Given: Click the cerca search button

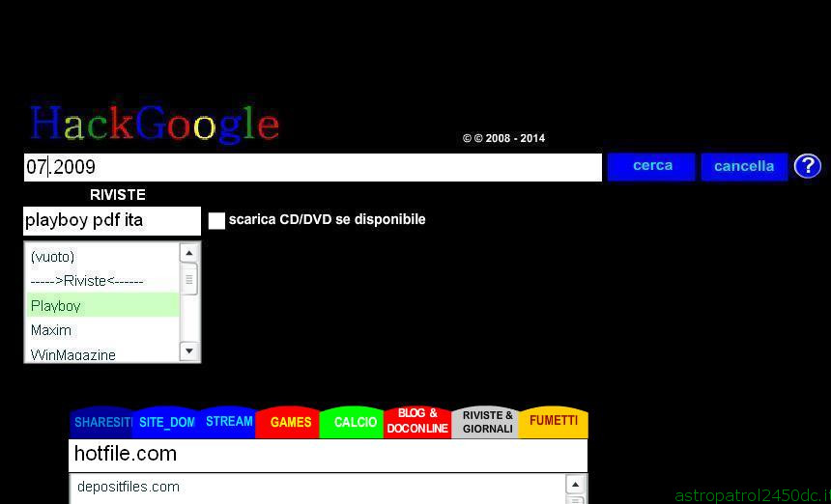Looking at the screenshot, I should click(651, 167).
